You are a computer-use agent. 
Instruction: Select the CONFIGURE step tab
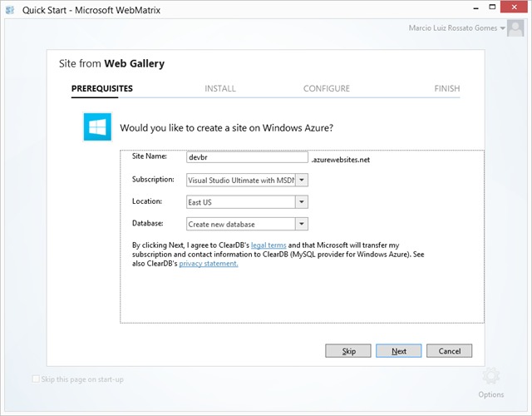[x=327, y=89]
